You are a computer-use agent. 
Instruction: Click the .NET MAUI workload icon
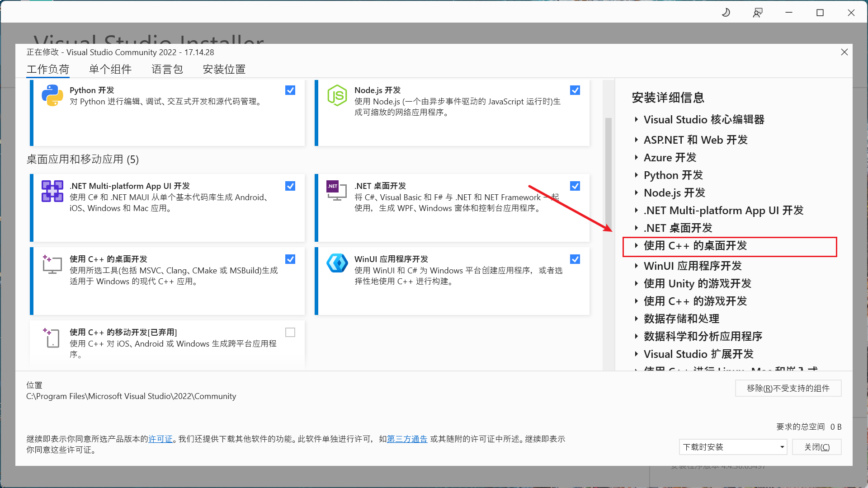(x=52, y=191)
